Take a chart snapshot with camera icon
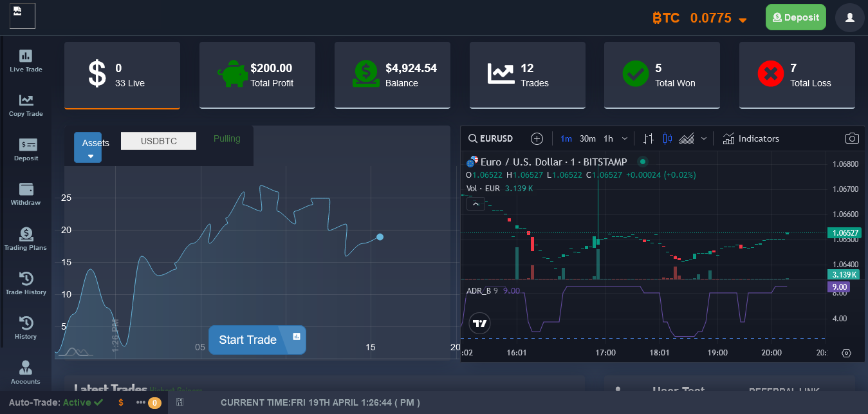 pos(852,138)
